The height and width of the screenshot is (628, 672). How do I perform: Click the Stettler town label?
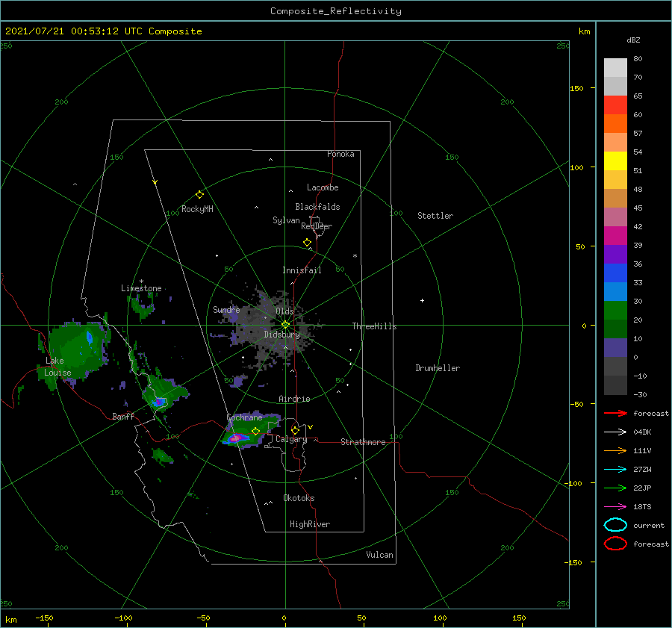point(435,216)
